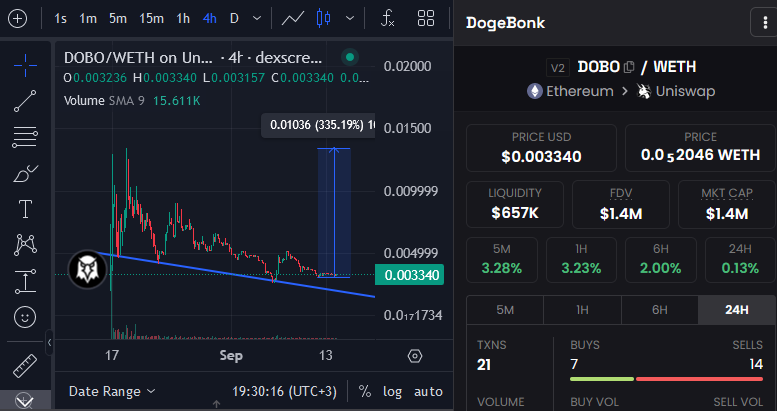Add a symbol with the plus icon
Viewport: 777px width, 411px height.
[18, 19]
